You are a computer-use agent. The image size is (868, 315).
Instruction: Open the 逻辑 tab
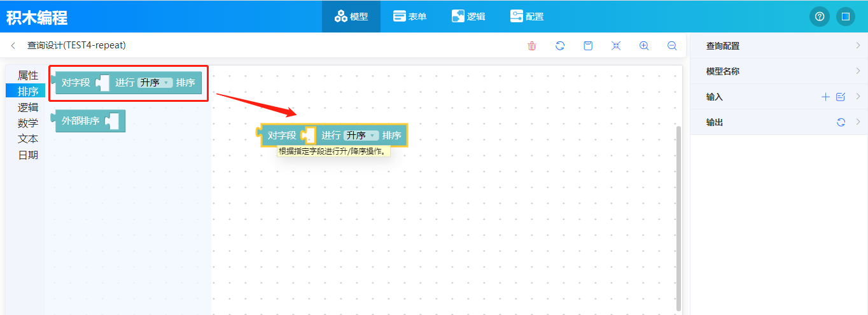(x=468, y=17)
